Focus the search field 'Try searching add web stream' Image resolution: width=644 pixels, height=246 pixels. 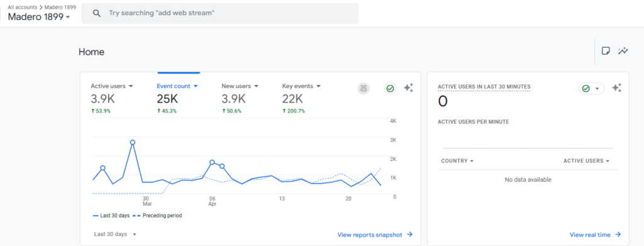click(219, 13)
